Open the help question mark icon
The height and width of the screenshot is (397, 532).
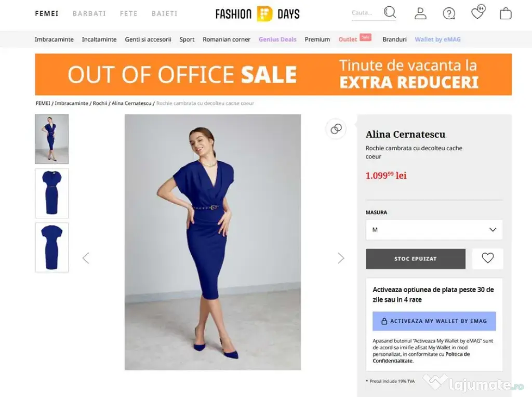click(449, 14)
